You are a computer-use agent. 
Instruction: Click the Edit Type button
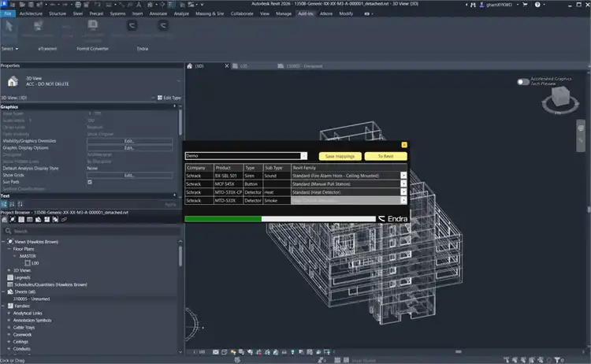(x=169, y=98)
